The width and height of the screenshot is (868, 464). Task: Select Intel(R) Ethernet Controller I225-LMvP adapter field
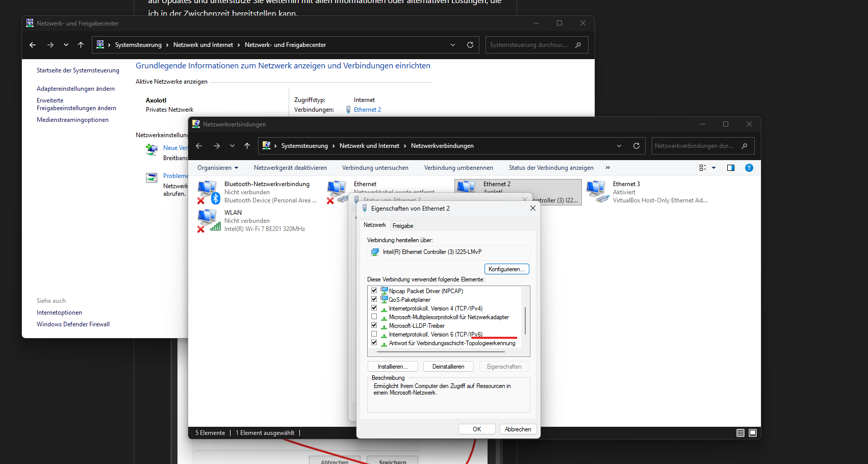449,252
